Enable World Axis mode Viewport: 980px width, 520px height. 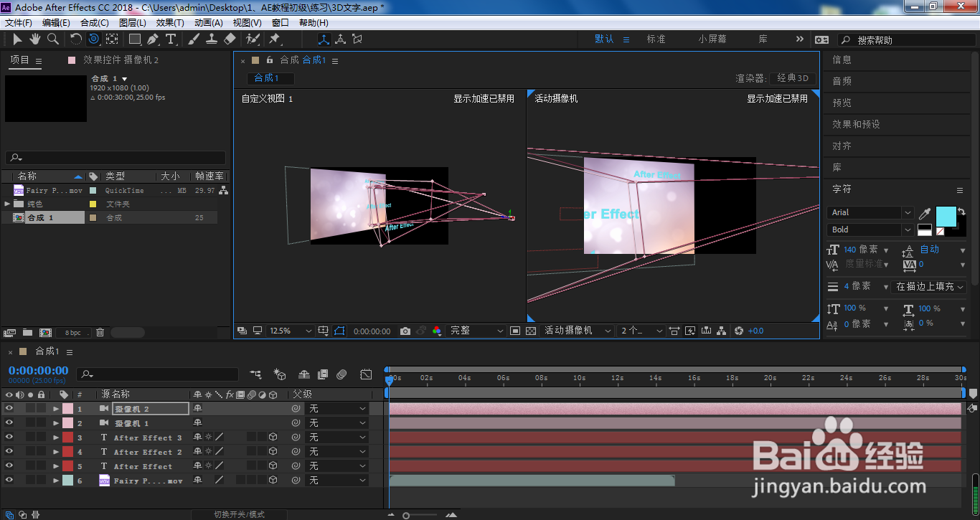pyautogui.click(x=340, y=39)
